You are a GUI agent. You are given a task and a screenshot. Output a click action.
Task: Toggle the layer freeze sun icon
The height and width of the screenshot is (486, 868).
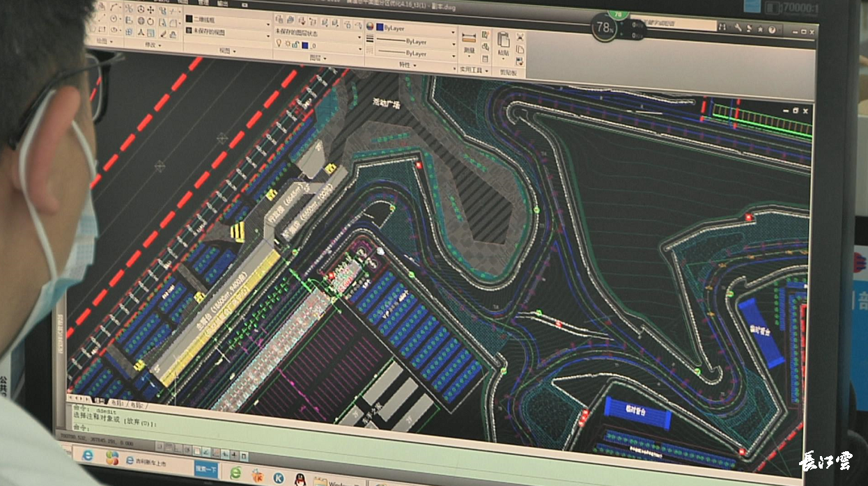point(287,45)
